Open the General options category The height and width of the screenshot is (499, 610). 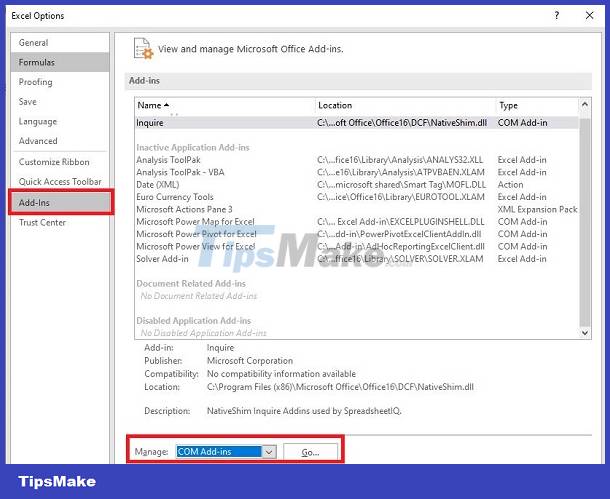point(60,43)
